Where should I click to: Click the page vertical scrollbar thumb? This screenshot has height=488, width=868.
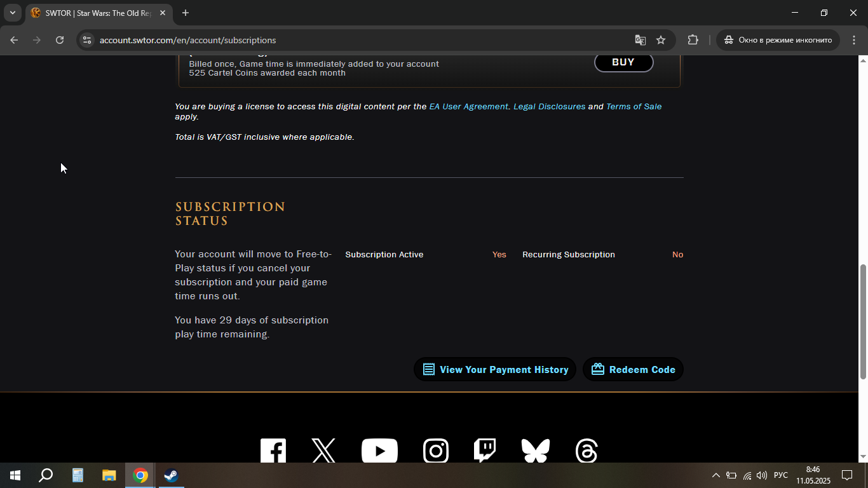(863, 322)
